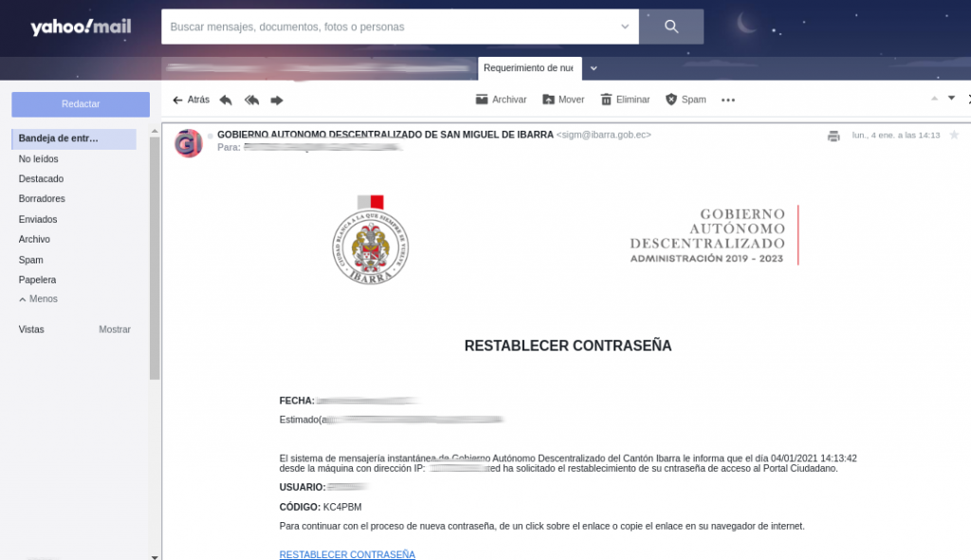Click the Forward arrow icon
Screen dimensions: 971x560
(x=277, y=99)
